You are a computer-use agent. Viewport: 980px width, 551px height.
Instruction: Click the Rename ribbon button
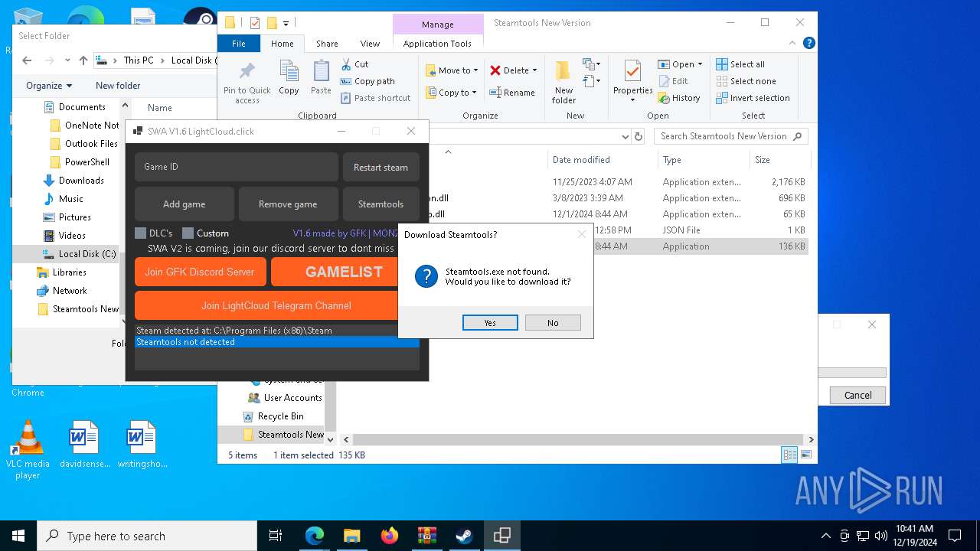tap(512, 93)
